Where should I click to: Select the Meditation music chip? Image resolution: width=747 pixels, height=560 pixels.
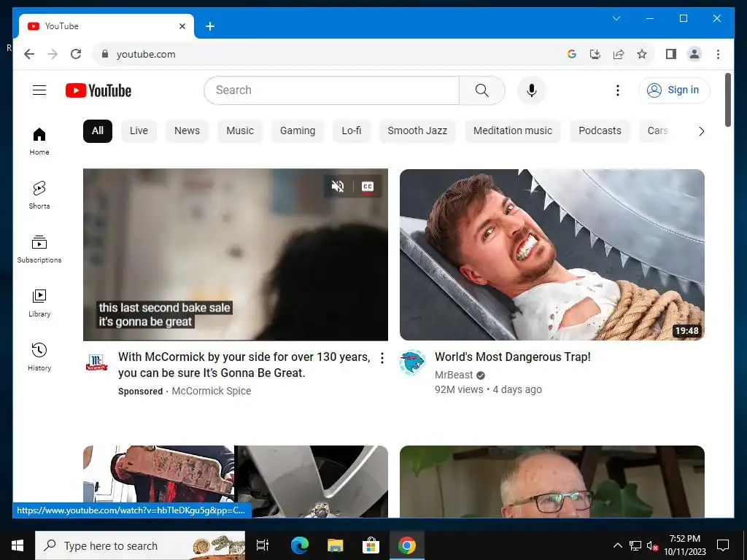pyautogui.click(x=513, y=131)
